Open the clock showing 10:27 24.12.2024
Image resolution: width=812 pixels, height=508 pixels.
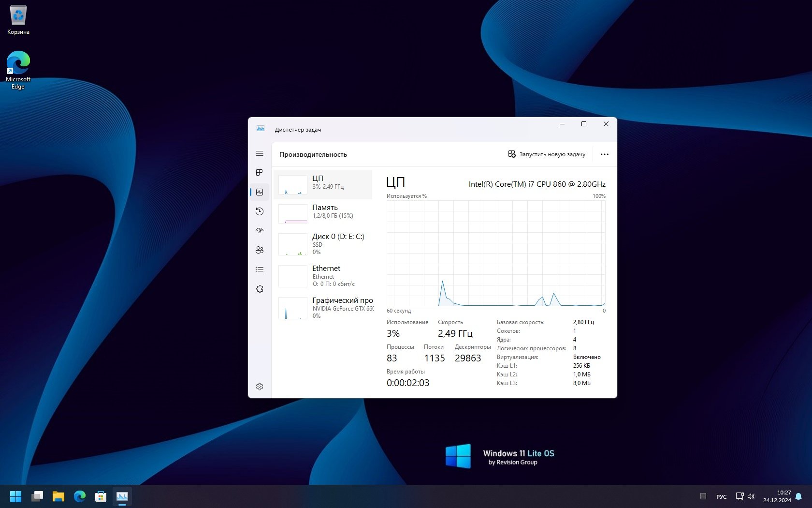[x=777, y=496]
